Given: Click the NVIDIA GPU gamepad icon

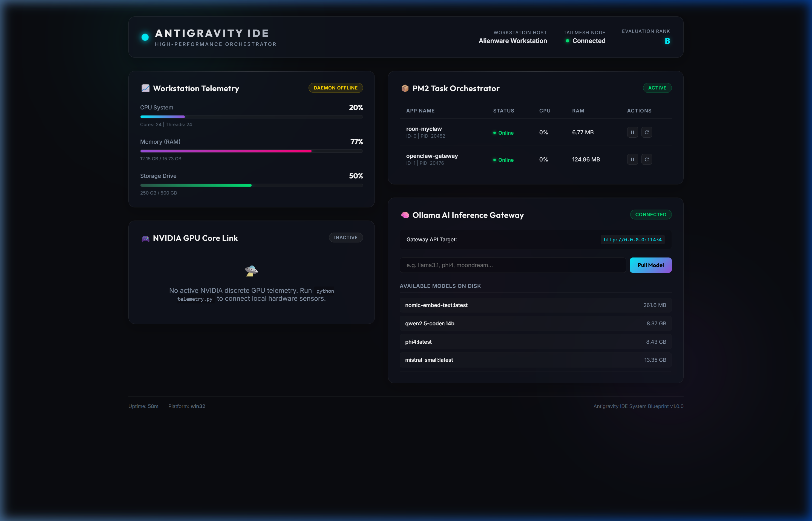Looking at the screenshot, I should point(145,239).
